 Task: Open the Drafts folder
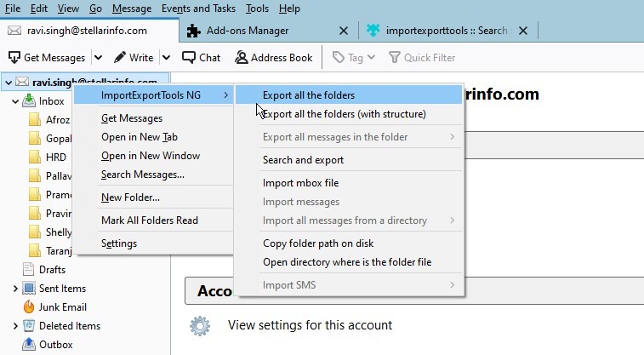tap(52, 270)
